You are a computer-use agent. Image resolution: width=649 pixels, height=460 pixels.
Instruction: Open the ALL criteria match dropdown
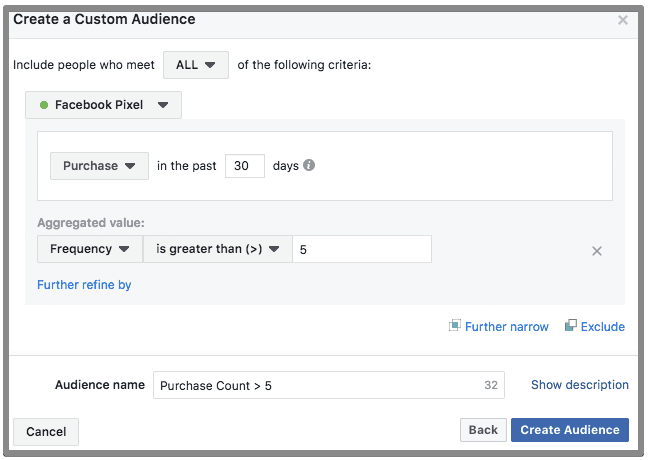click(x=196, y=65)
